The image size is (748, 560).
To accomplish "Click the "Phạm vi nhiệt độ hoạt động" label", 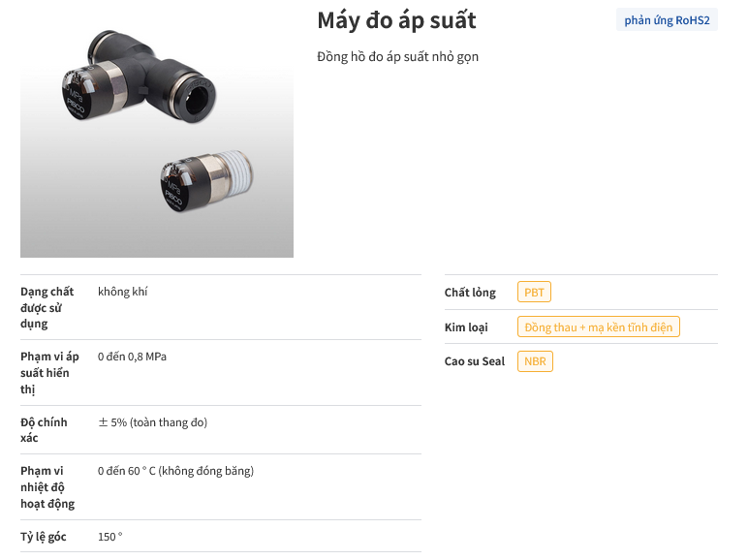I will 47,487.
